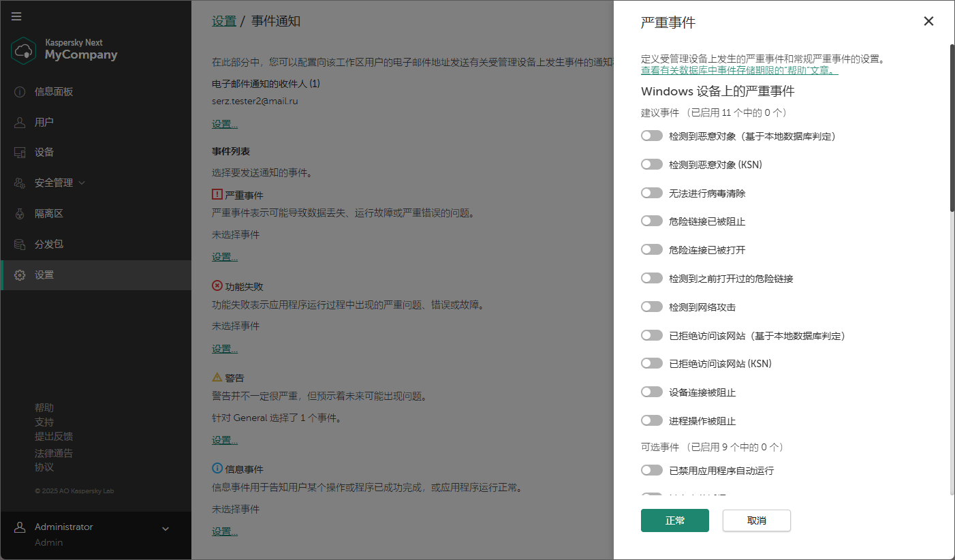Click the 支持 menu entry

[44, 422]
